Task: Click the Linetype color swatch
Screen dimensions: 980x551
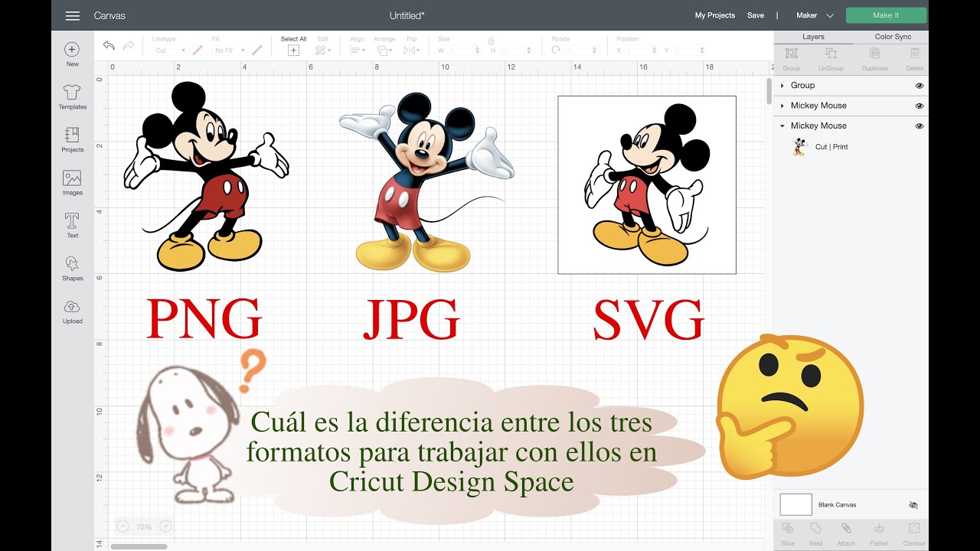Action: [x=198, y=51]
